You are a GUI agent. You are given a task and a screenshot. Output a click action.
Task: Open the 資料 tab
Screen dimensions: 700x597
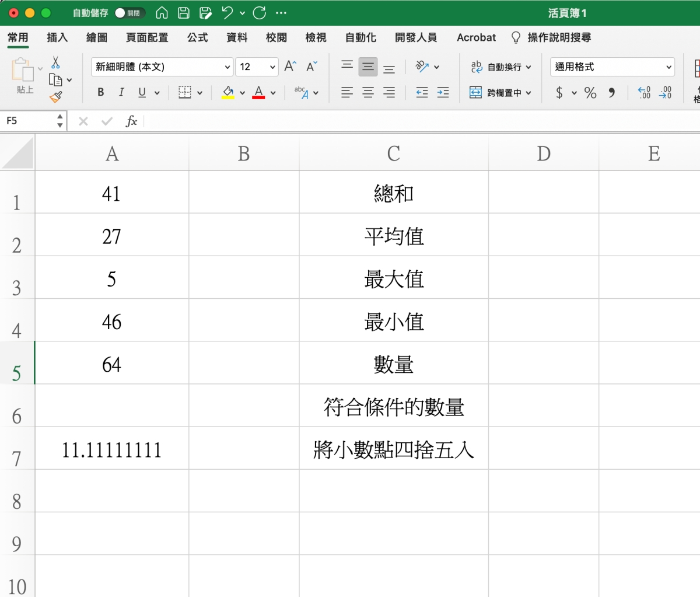click(237, 37)
